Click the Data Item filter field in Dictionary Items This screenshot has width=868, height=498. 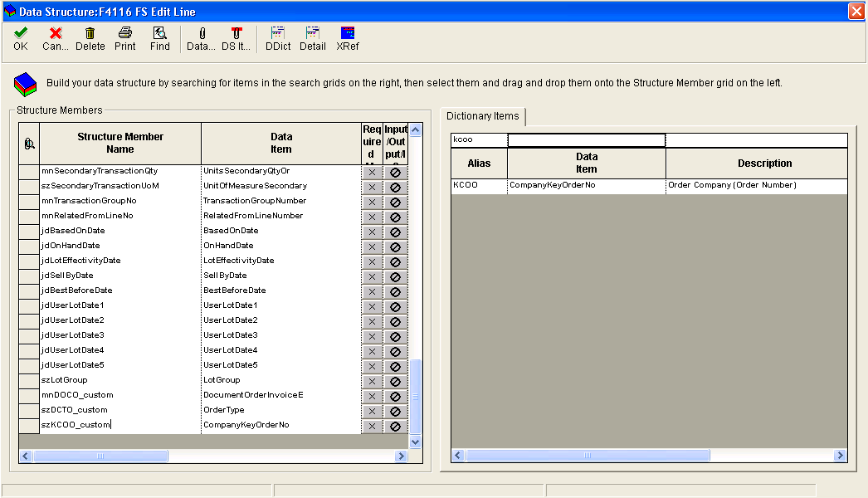pyautogui.click(x=586, y=140)
